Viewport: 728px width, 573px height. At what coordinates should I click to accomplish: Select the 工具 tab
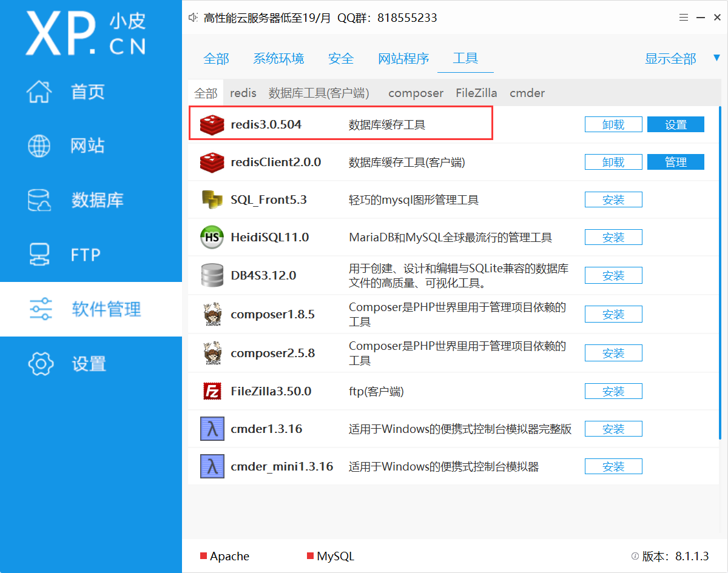pos(465,58)
